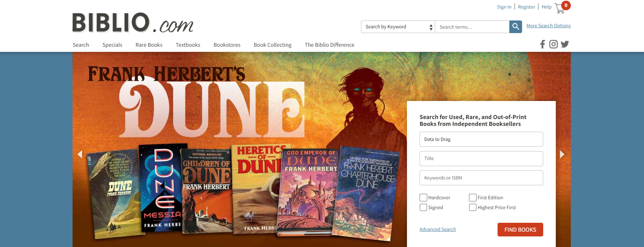The image size is (644, 247).
Task: Follow the Advanced Search link
Action: pyautogui.click(x=438, y=229)
